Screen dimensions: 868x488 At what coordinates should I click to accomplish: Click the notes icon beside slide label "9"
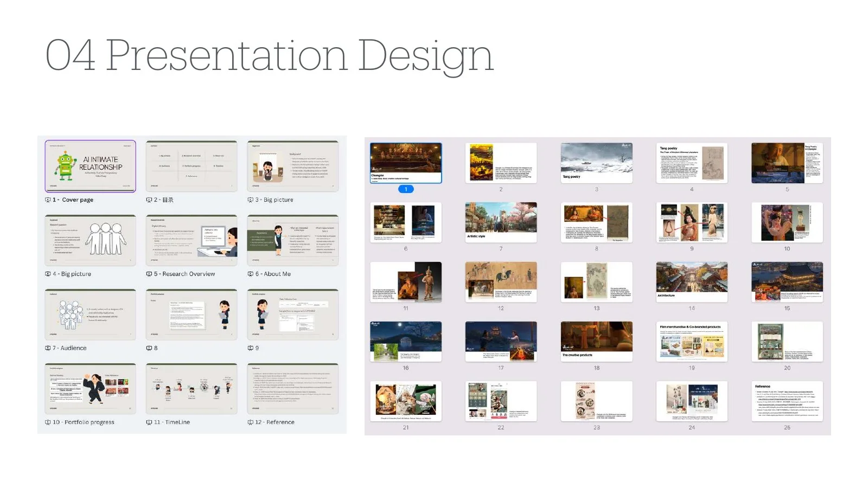(251, 348)
